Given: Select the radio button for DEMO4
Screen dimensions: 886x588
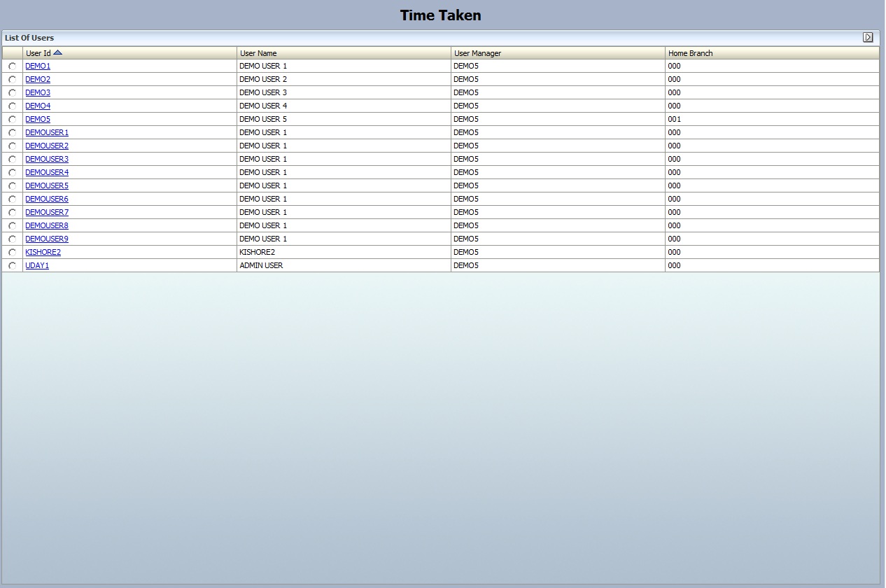Looking at the screenshot, I should 13,106.
